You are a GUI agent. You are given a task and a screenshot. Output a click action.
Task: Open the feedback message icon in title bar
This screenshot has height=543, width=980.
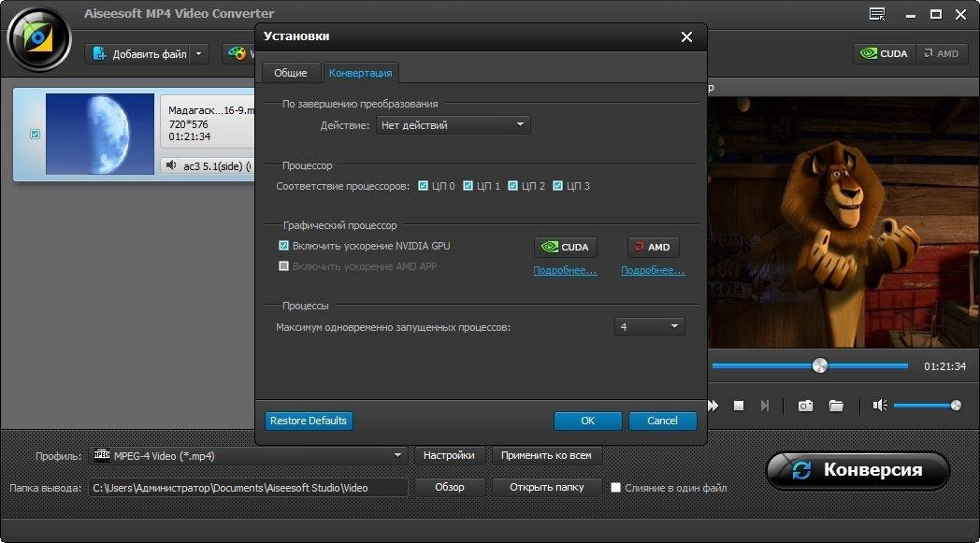tap(877, 14)
